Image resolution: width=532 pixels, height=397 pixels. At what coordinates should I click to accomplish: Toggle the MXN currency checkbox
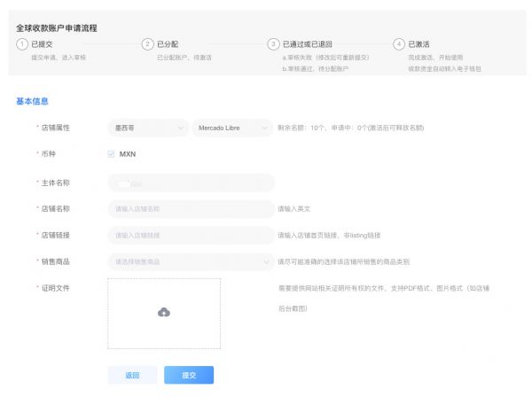pos(111,153)
